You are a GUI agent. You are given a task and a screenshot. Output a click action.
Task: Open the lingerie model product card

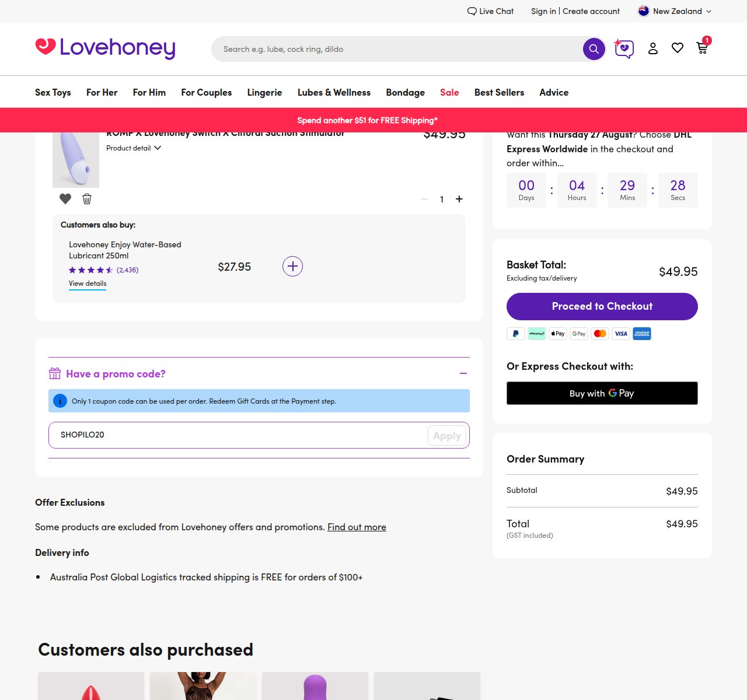[203, 686]
